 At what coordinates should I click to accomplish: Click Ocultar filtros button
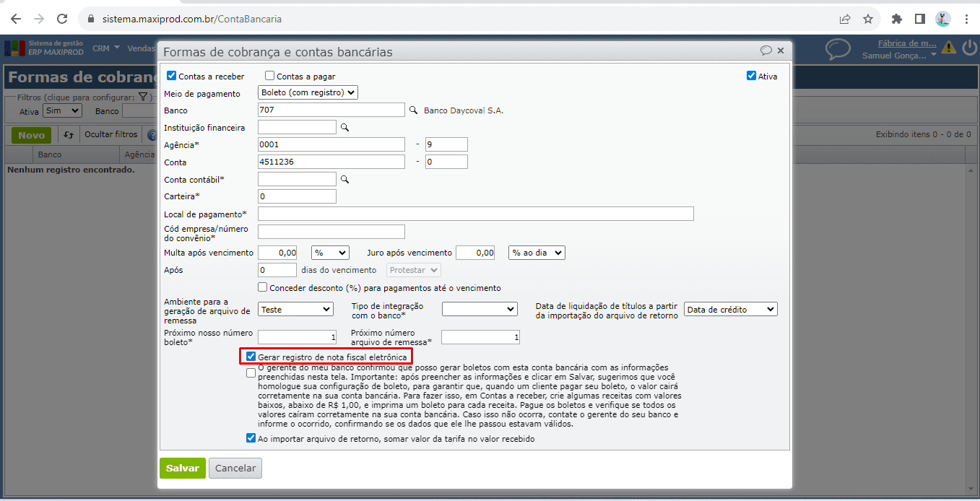click(x=110, y=135)
